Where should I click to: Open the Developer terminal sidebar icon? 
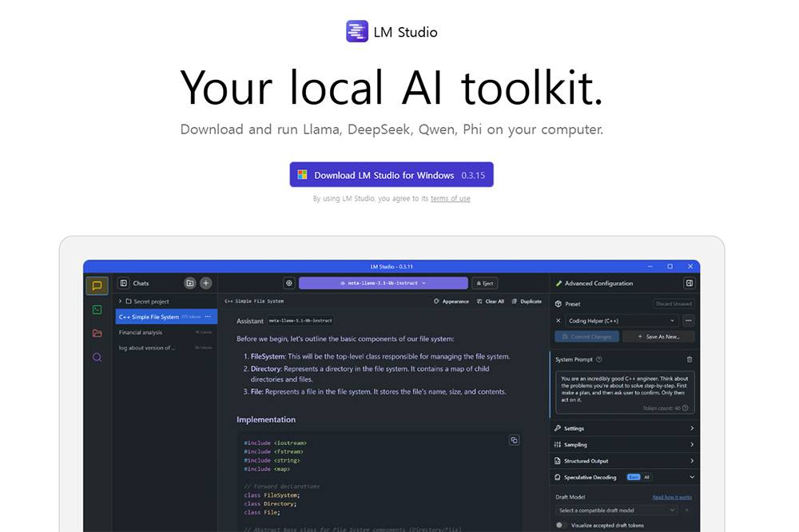tap(97, 309)
